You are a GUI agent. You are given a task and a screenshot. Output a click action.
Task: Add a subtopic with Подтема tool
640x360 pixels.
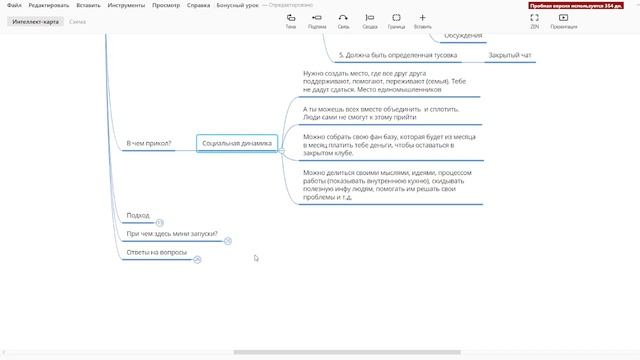pyautogui.click(x=317, y=21)
